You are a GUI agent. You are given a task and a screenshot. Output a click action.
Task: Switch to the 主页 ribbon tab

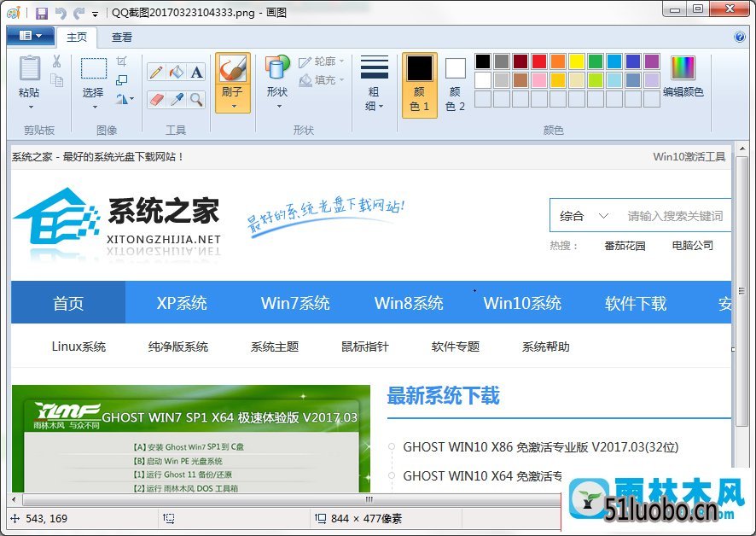pyautogui.click(x=77, y=38)
